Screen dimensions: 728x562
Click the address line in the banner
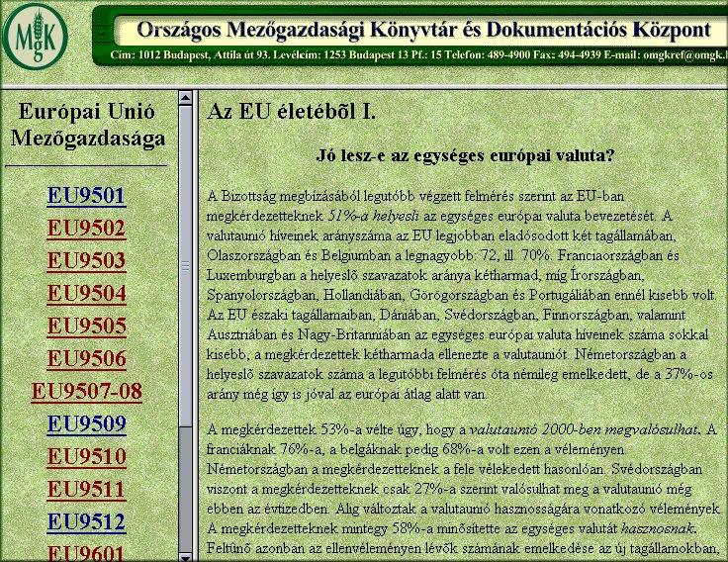417,55
